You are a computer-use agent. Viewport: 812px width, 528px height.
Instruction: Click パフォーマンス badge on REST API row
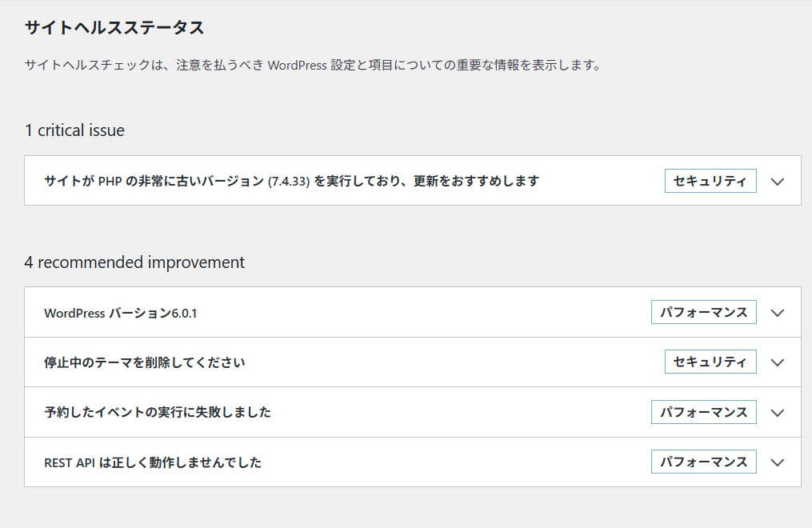point(703,462)
